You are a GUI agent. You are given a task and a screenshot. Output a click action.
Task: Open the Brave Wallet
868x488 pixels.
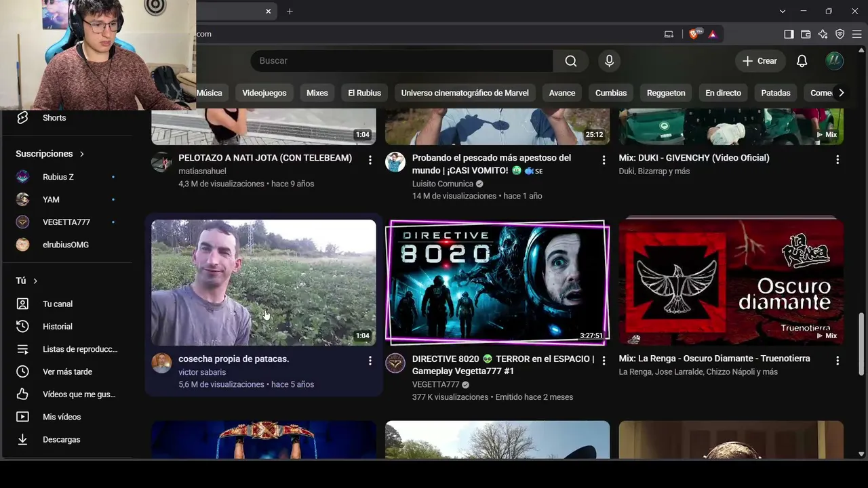(x=806, y=34)
